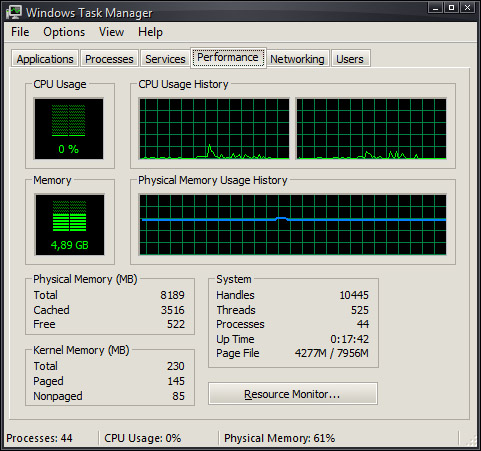481x451 pixels.
Task: Click the CPU Usage gauge meter
Action: 69,129
